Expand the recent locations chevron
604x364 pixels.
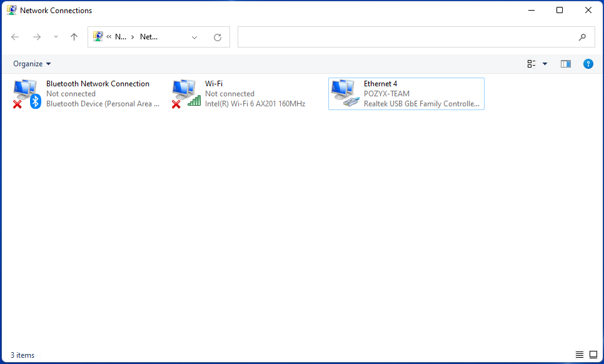click(56, 38)
